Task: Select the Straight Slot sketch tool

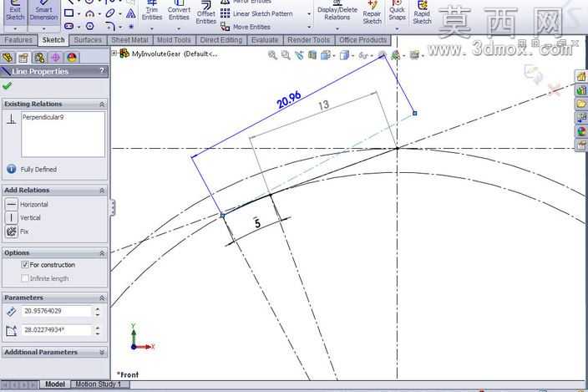Action: click(x=69, y=26)
